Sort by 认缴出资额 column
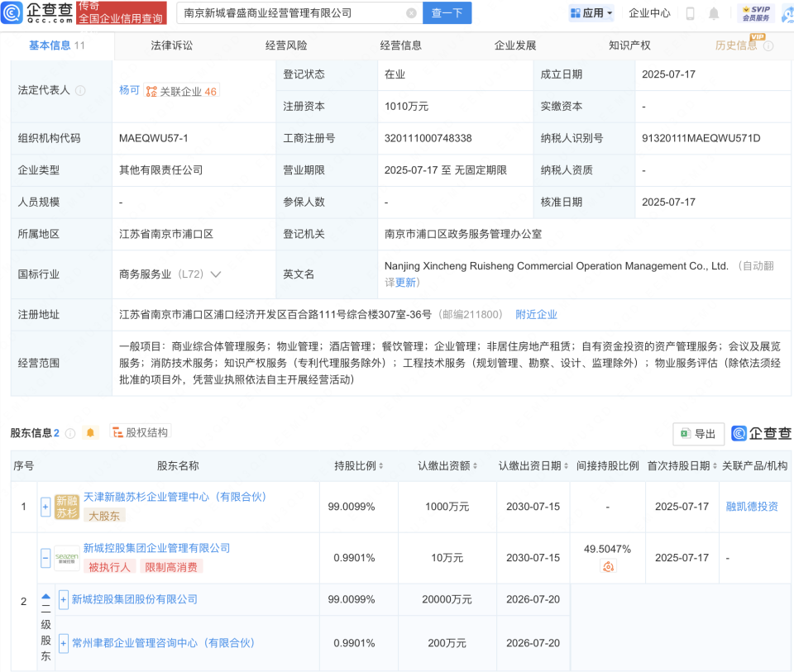This screenshot has height=672, width=794. [x=475, y=466]
